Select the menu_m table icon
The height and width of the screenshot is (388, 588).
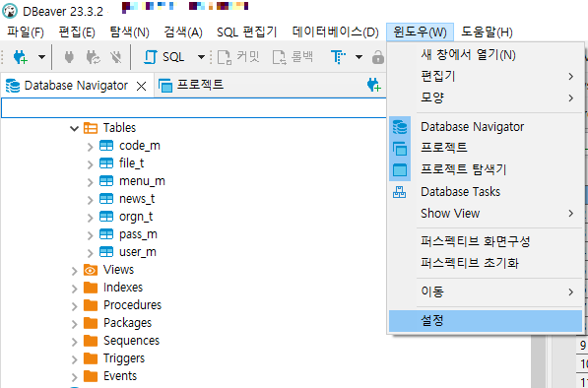coord(106,181)
